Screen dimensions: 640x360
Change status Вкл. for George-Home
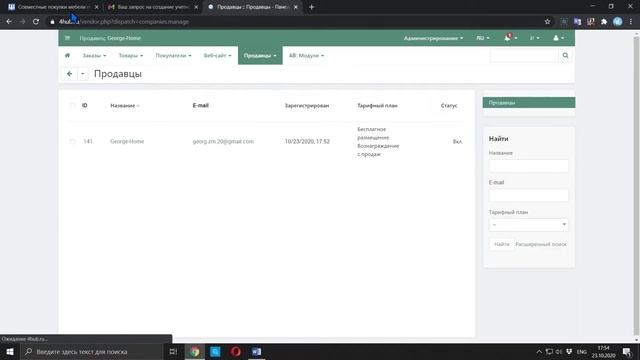[x=457, y=141]
